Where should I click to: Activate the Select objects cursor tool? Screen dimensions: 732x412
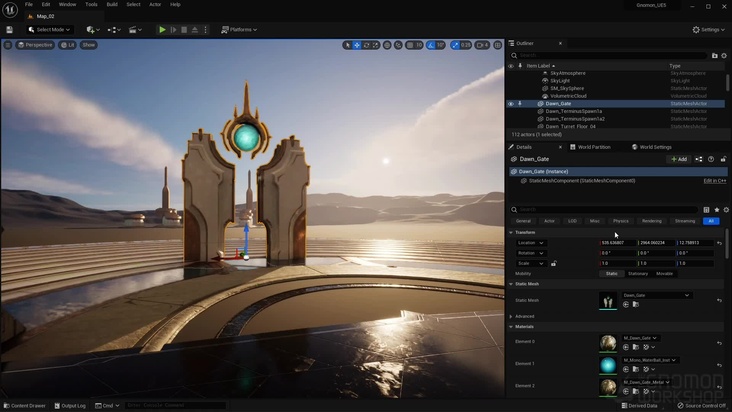(x=347, y=45)
